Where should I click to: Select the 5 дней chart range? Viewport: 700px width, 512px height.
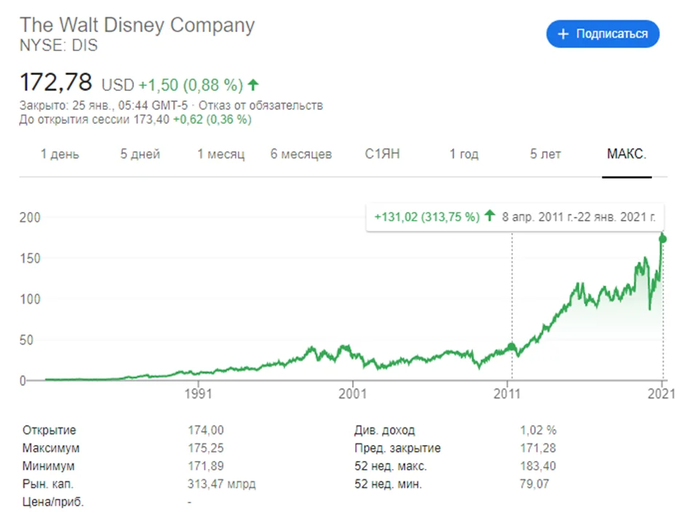tap(139, 154)
